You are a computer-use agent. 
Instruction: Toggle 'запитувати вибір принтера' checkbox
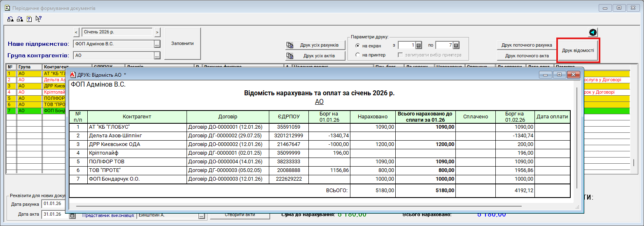click(x=400, y=55)
